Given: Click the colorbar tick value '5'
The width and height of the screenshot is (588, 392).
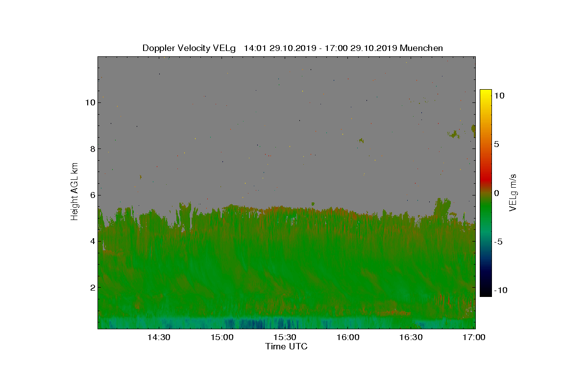Looking at the screenshot, I should click(x=496, y=145).
